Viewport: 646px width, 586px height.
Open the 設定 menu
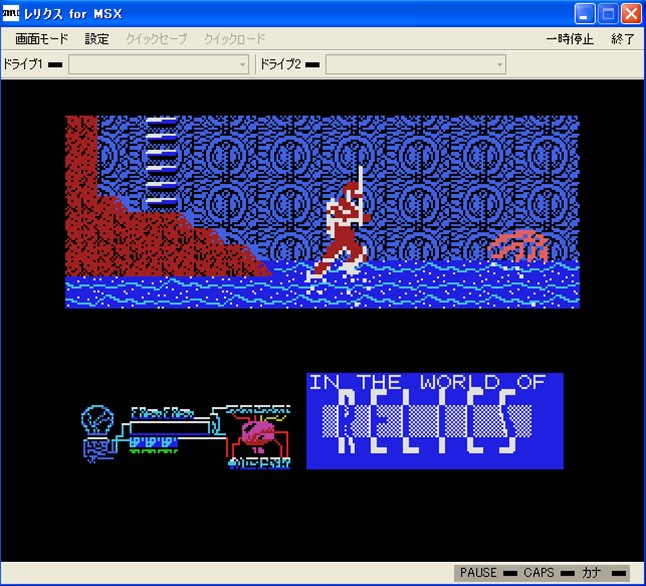(x=97, y=39)
